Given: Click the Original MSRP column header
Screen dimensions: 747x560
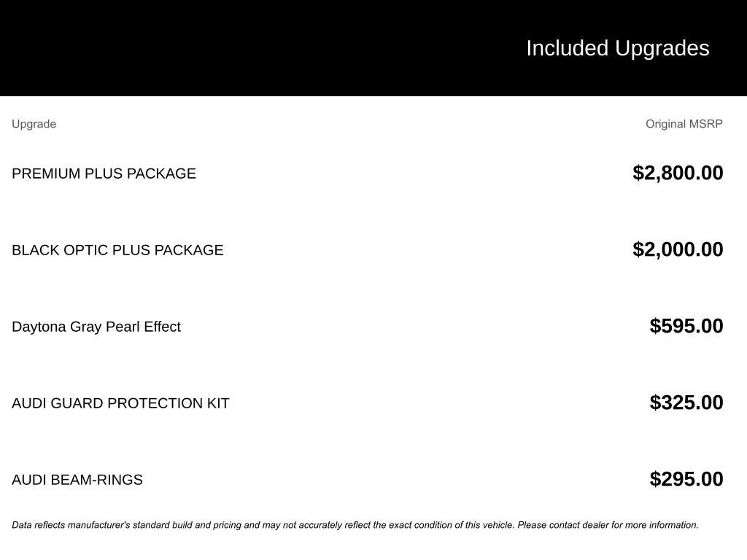Looking at the screenshot, I should pyautogui.click(x=684, y=124).
